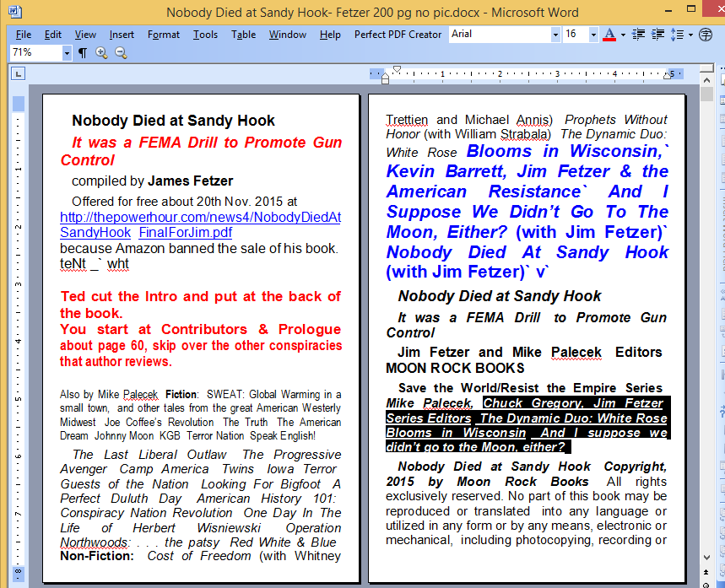Screen dimensions: 725x588
Task: Open the Edit menu
Action: pos(52,35)
